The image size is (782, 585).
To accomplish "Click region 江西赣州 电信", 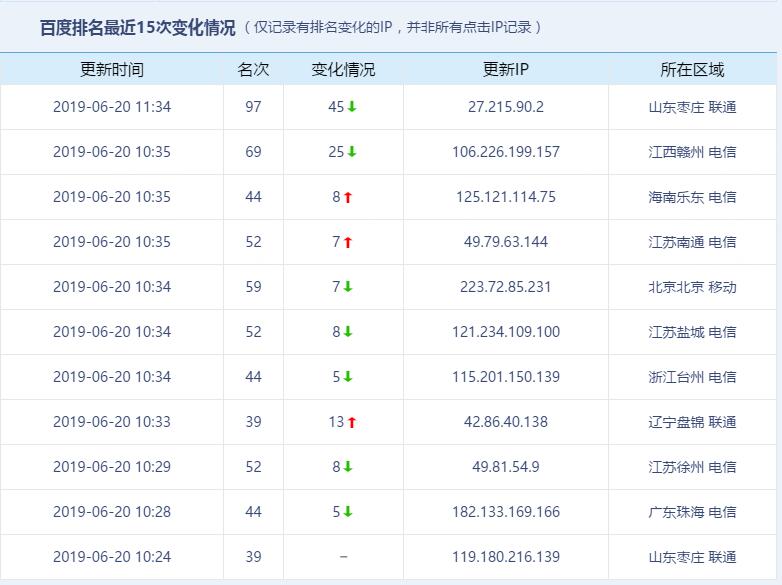I will 692,152.
